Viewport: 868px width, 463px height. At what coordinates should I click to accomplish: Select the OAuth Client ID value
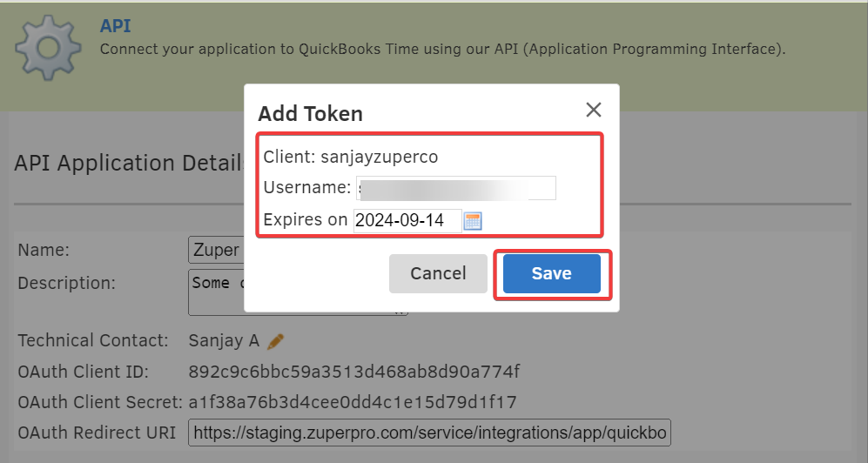click(x=354, y=371)
